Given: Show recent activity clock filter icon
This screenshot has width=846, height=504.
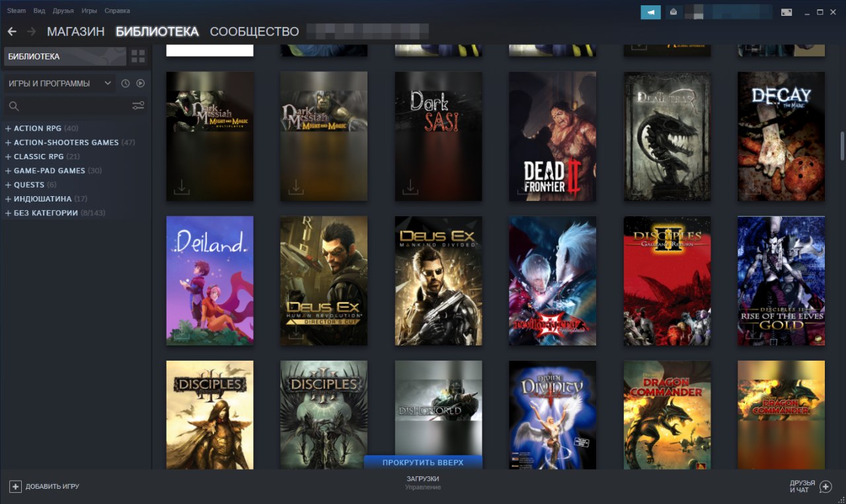Looking at the screenshot, I should click(x=126, y=83).
